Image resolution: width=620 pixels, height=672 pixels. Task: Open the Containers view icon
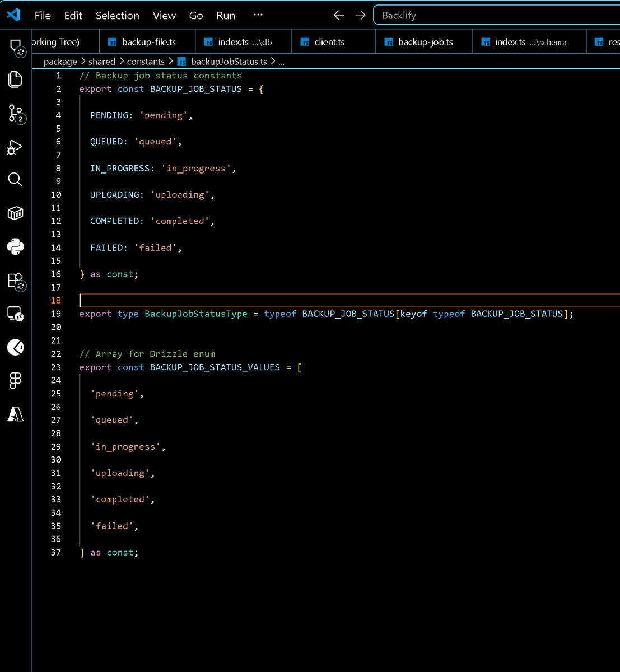tap(16, 213)
